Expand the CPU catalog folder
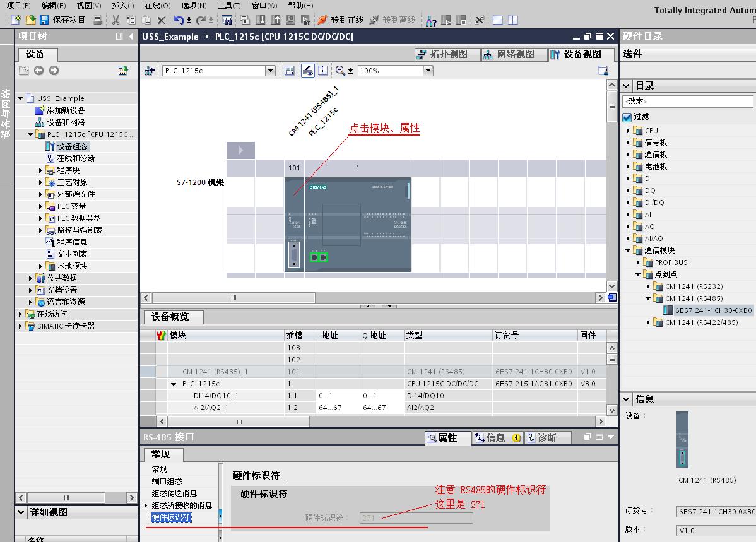The height and width of the screenshot is (542, 756). pos(628,131)
